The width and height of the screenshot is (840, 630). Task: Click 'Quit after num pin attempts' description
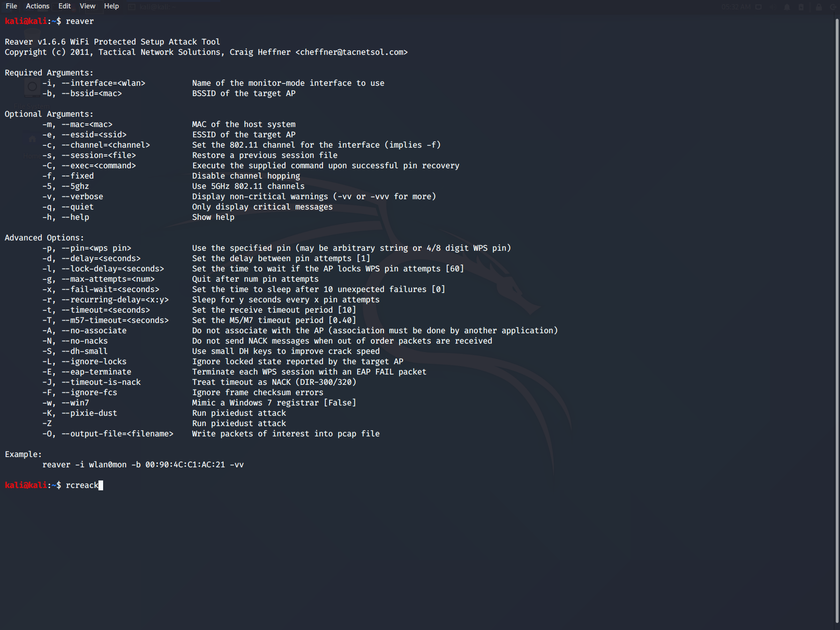tap(255, 279)
